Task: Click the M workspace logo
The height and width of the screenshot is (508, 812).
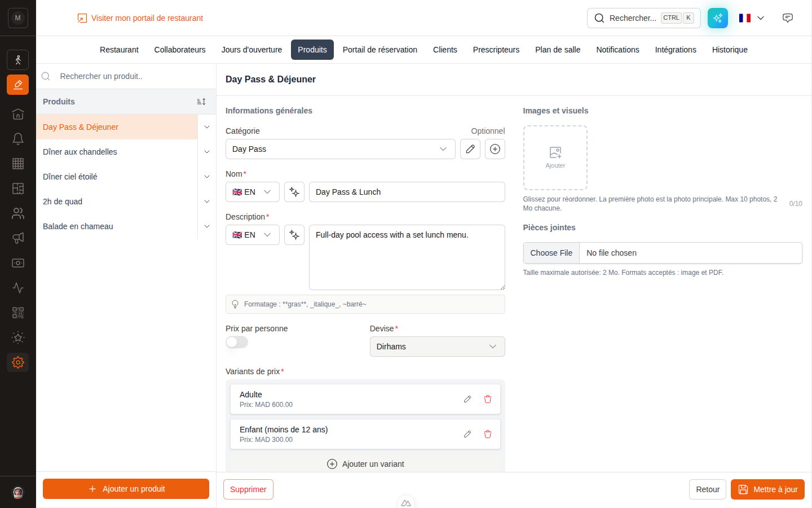Action: (x=18, y=18)
